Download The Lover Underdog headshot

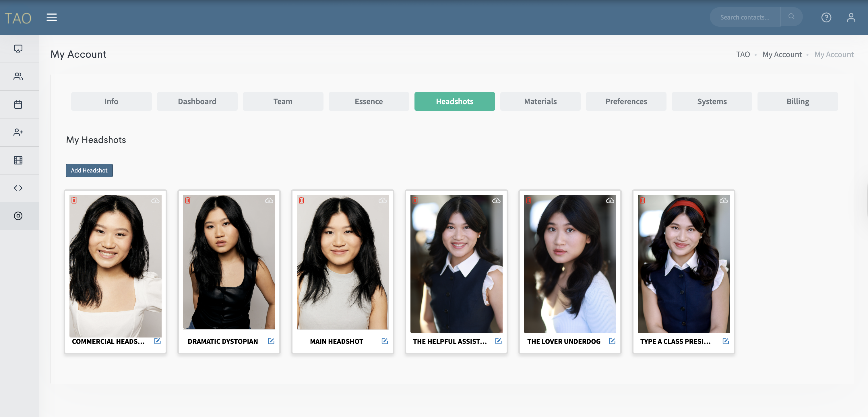(610, 200)
